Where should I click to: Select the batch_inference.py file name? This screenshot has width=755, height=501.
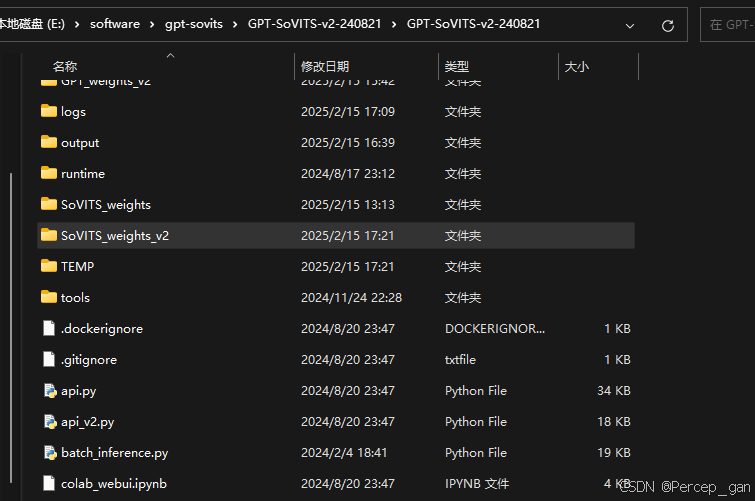click(x=115, y=453)
